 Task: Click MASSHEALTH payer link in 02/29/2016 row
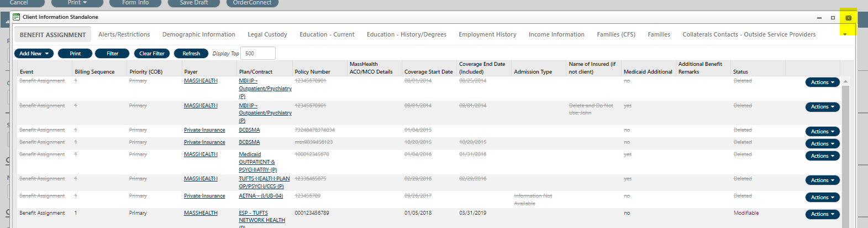click(x=201, y=179)
